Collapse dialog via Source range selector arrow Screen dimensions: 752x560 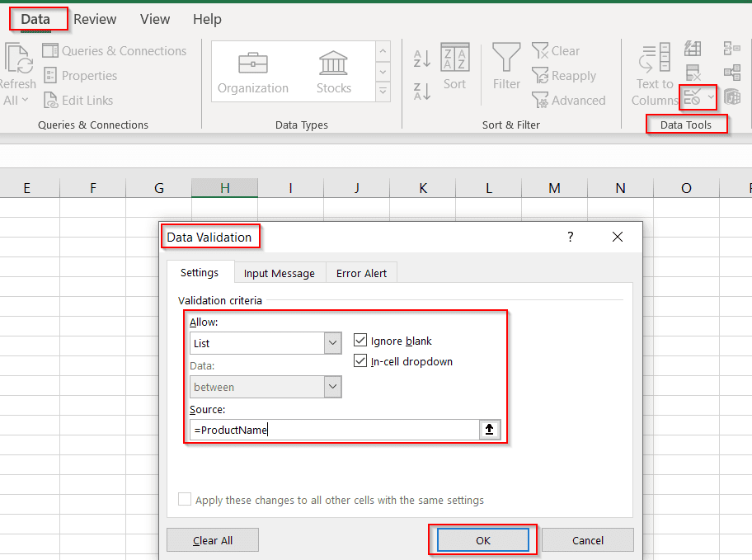[489, 430]
